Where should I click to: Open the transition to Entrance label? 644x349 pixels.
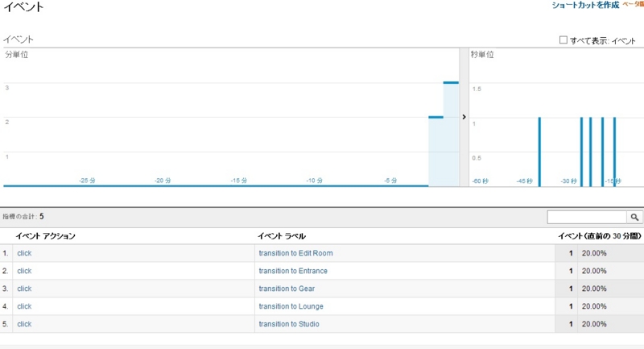293,271
